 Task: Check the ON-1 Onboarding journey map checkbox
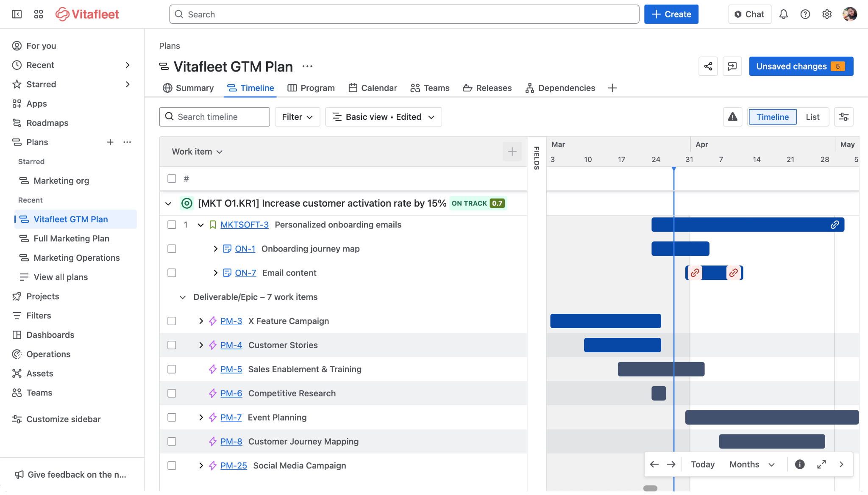[172, 249]
